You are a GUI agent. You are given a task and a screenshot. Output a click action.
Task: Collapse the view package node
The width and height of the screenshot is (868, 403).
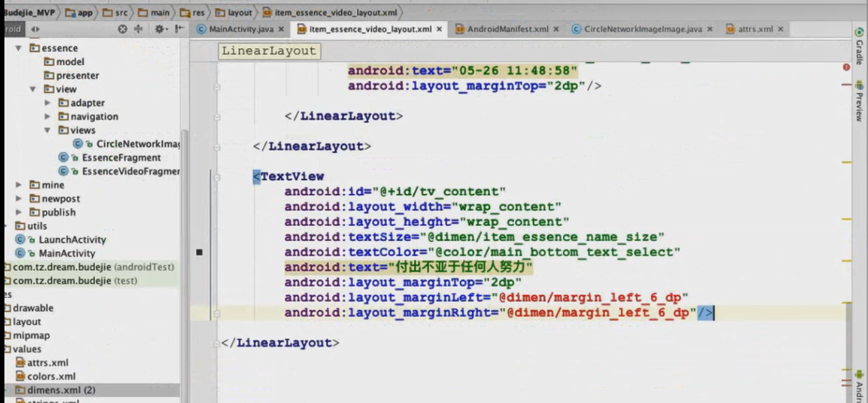(x=33, y=89)
